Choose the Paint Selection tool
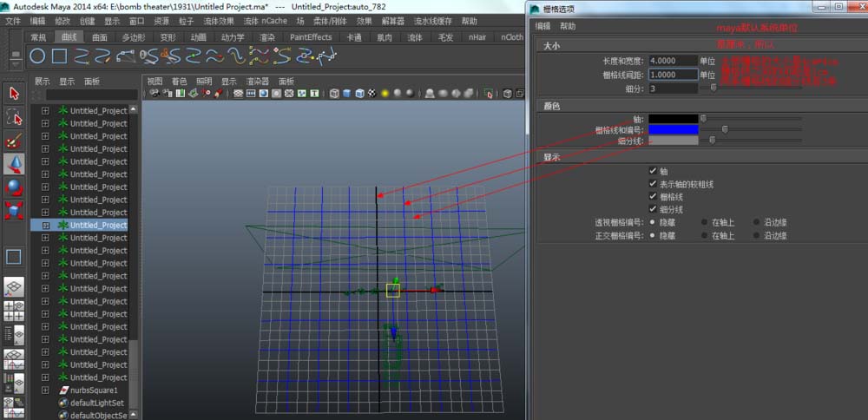The width and height of the screenshot is (868, 420). [x=14, y=141]
